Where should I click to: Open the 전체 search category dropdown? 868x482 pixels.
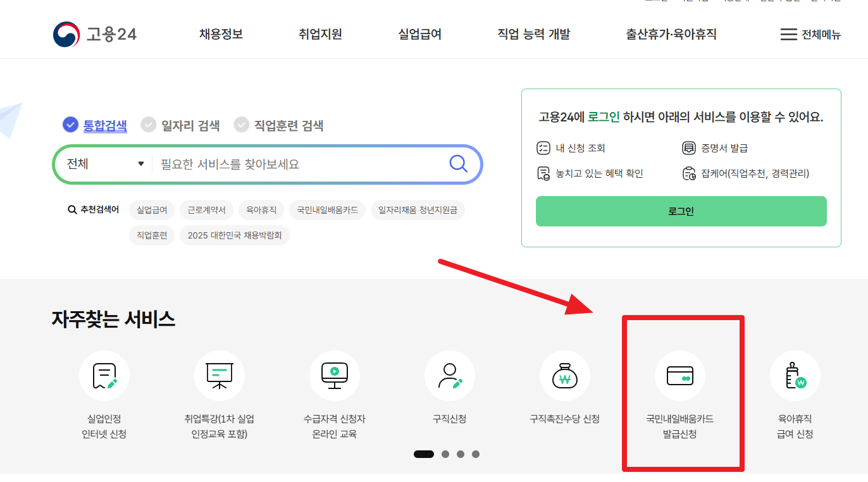pos(104,163)
